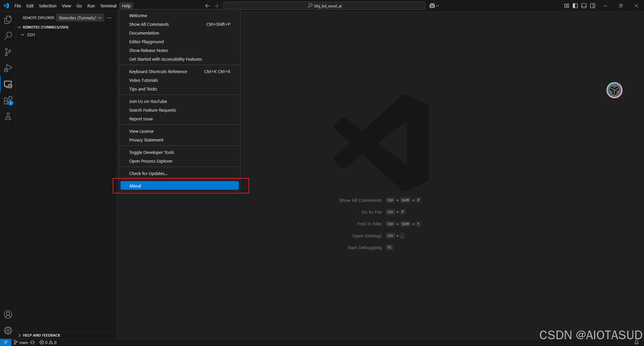Open the Terminal menu

108,6
